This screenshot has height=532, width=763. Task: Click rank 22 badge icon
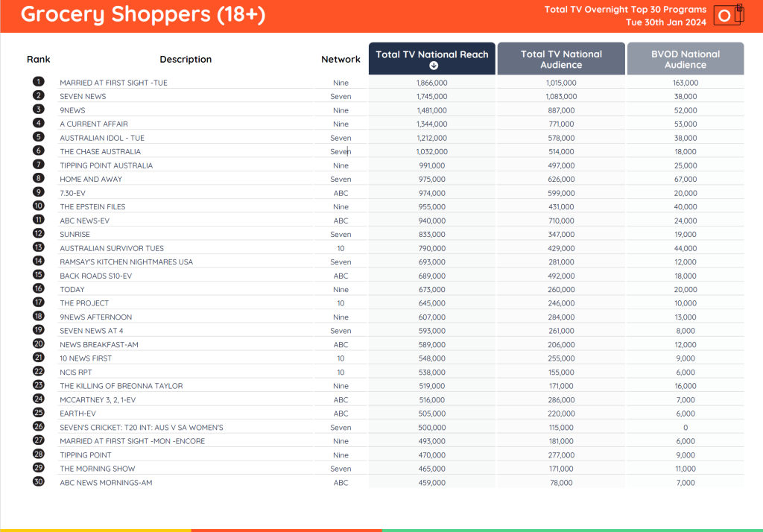[39, 371]
